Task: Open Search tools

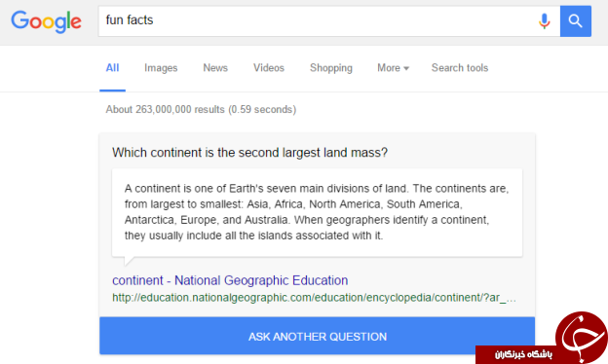Action: coord(460,68)
